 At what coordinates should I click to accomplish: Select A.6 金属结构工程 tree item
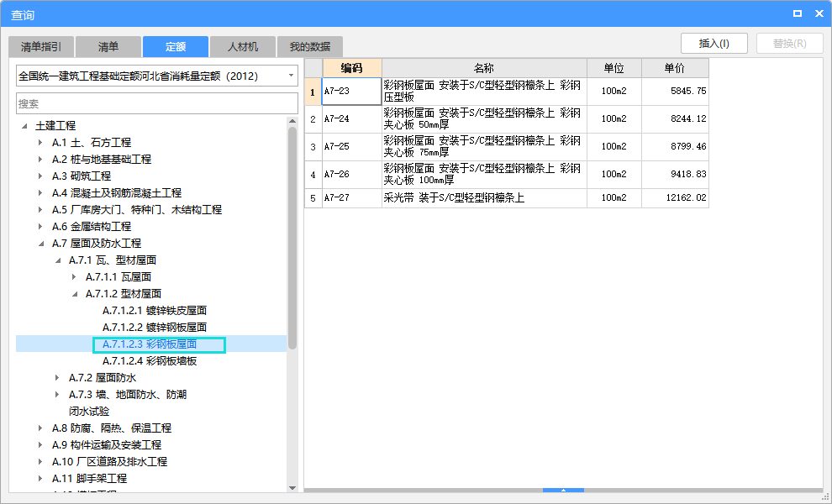coord(92,227)
